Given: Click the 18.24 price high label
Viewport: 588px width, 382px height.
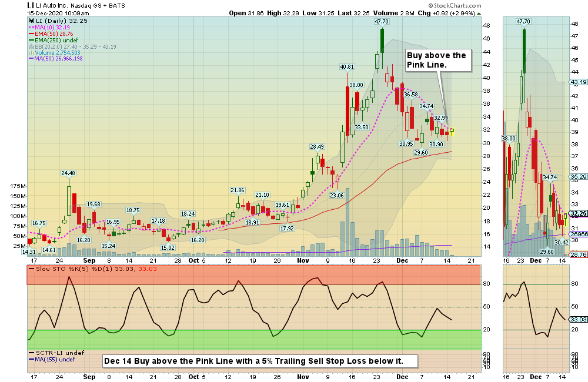Looking at the screenshot, I should pyautogui.click(x=188, y=214).
